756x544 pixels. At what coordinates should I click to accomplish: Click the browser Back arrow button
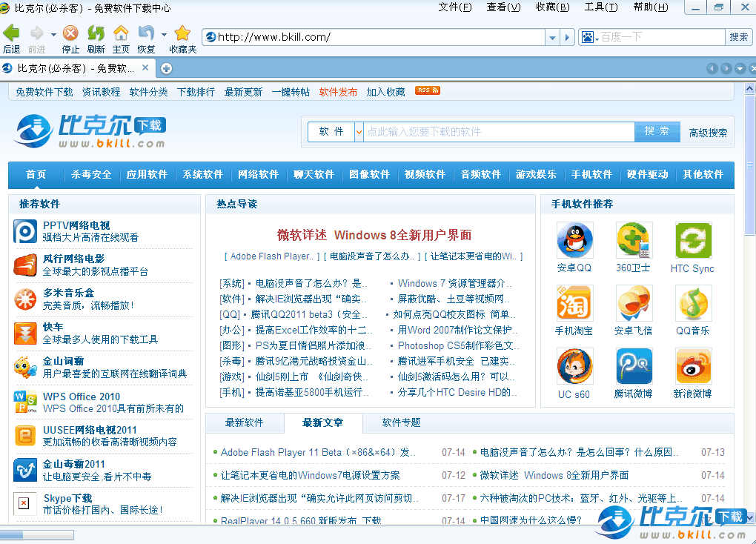coord(11,33)
